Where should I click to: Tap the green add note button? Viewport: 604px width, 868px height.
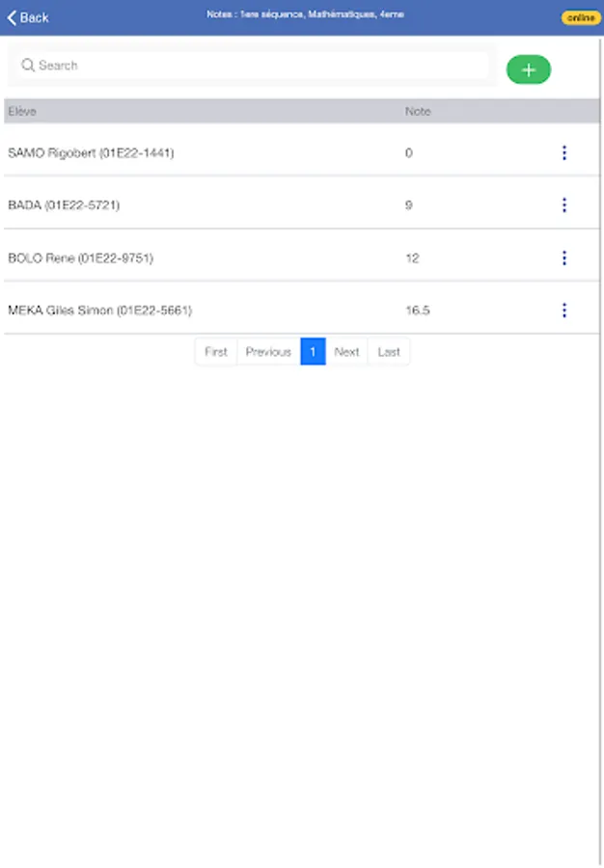pyautogui.click(x=528, y=69)
